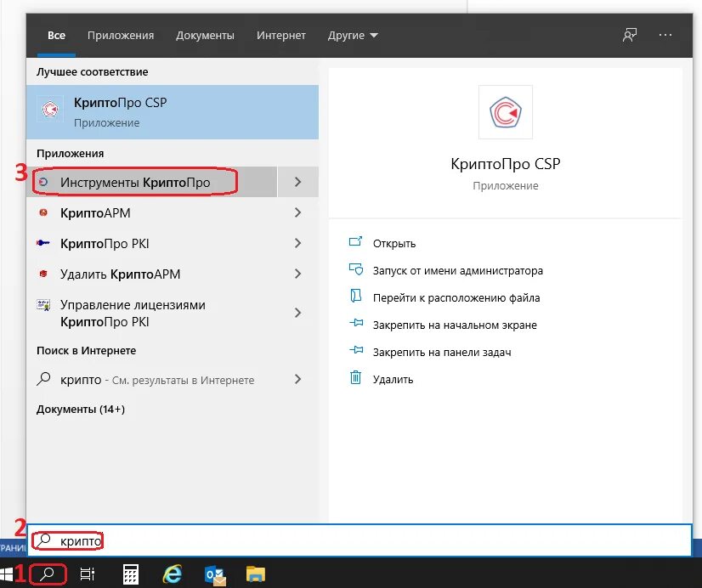Click the 'КриптоПро CSP' title in details pane

(506, 164)
